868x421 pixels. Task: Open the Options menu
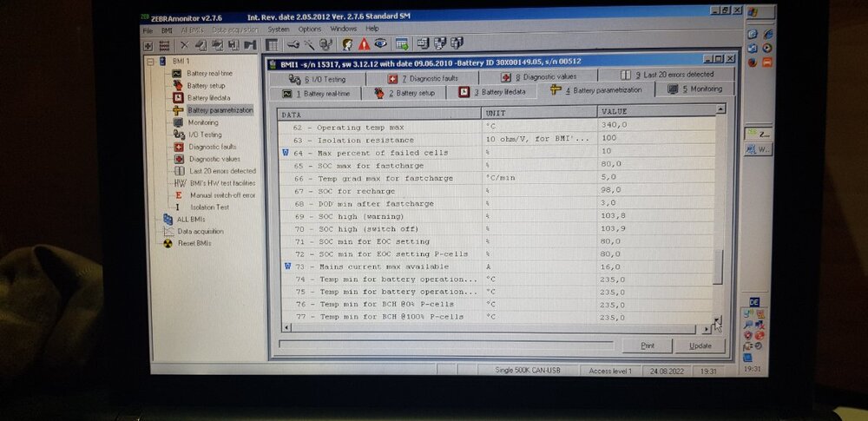310,29
